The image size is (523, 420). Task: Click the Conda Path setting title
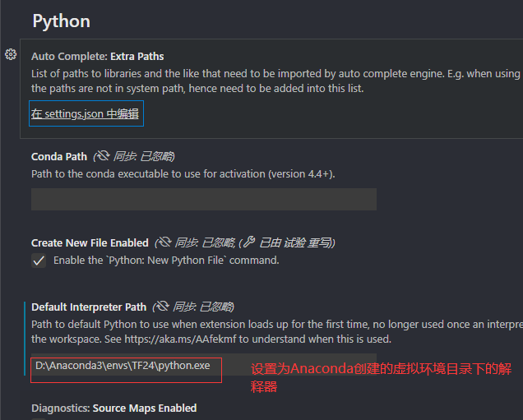click(x=59, y=157)
